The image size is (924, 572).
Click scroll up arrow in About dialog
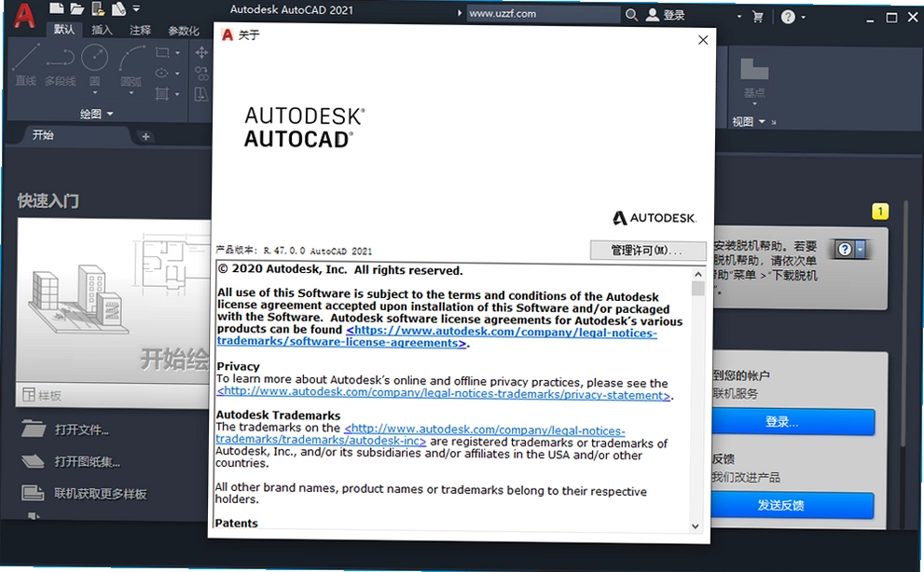click(x=698, y=274)
